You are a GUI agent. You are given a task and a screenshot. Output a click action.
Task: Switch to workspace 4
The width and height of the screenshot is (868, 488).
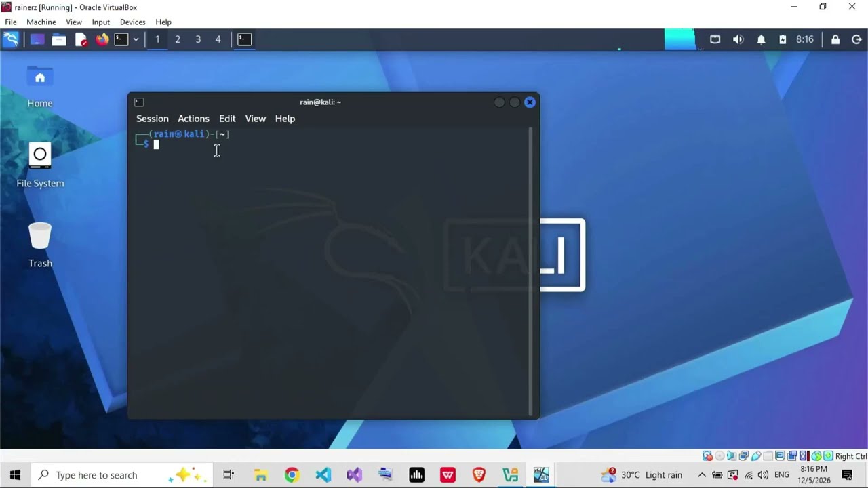218,39
